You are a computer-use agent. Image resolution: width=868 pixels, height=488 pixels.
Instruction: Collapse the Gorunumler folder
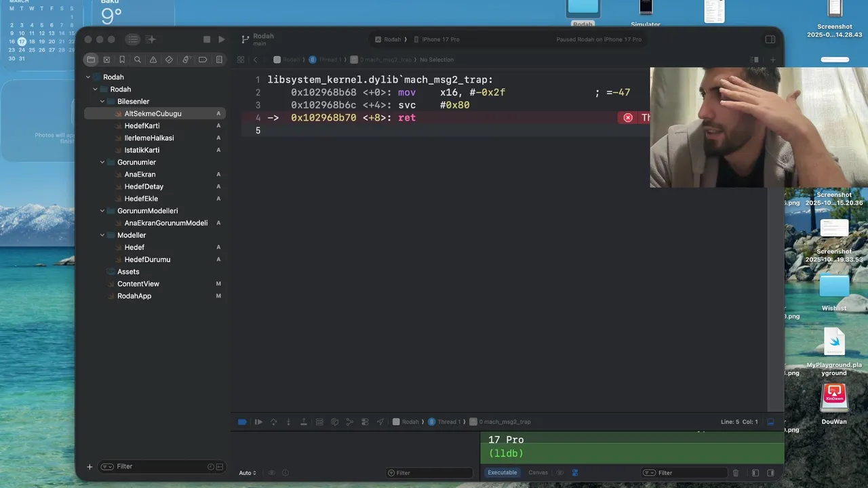(x=102, y=163)
